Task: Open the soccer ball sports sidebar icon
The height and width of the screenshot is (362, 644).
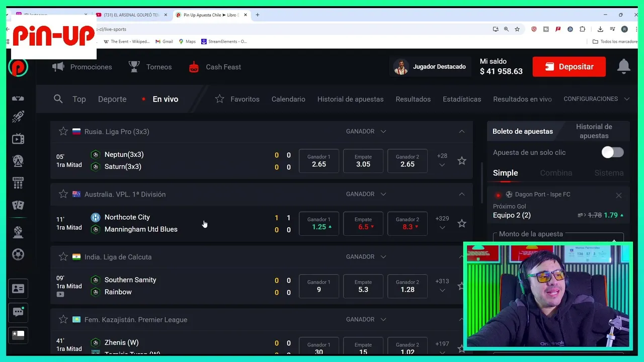Action: click(x=18, y=254)
